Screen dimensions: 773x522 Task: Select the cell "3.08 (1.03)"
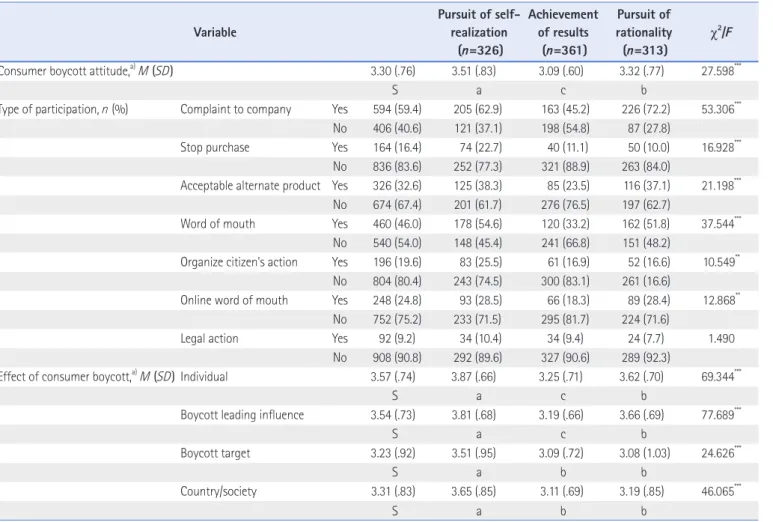coord(645,453)
